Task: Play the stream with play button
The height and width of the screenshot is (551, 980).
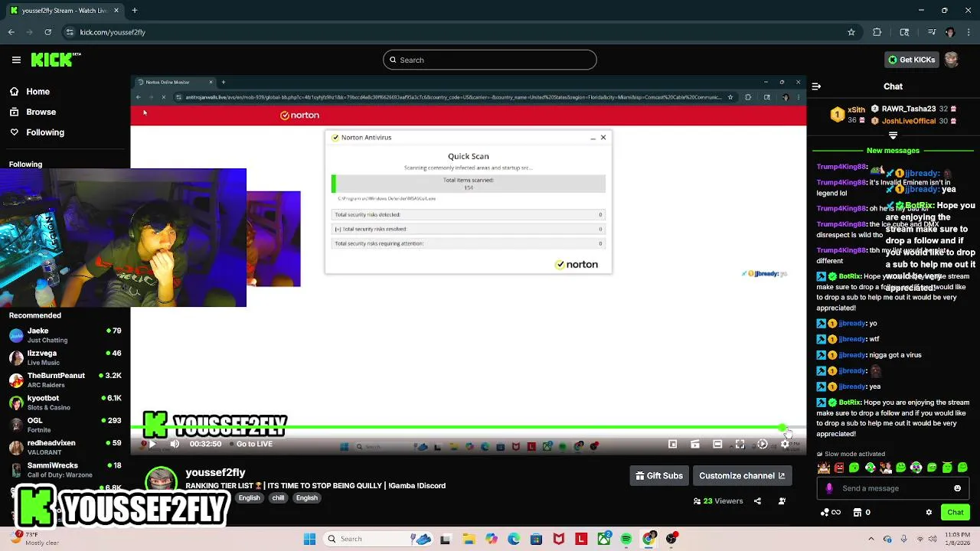Action: (152, 444)
